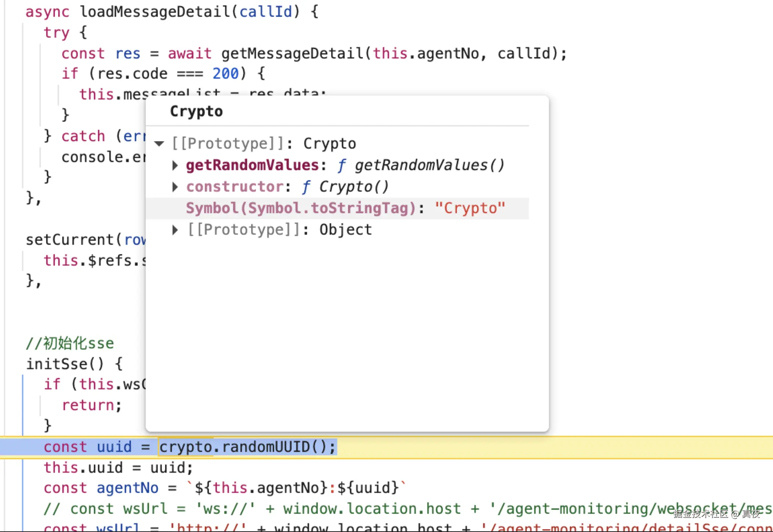Expand the constructor property arrow
The image size is (773, 532).
[175, 187]
